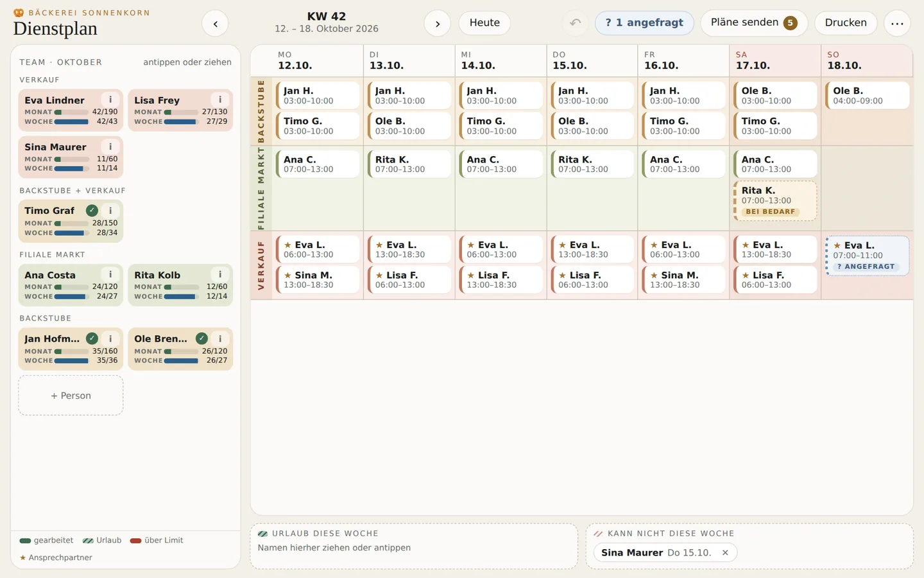Open the three-dots more menu
The image size is (924, 578).
[x=897, y=24]
